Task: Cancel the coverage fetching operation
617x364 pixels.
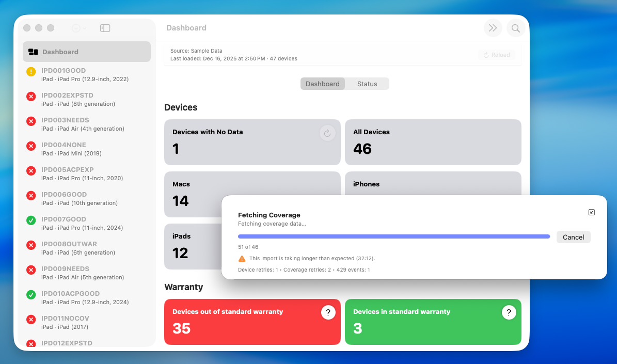Action: [573, 237]
